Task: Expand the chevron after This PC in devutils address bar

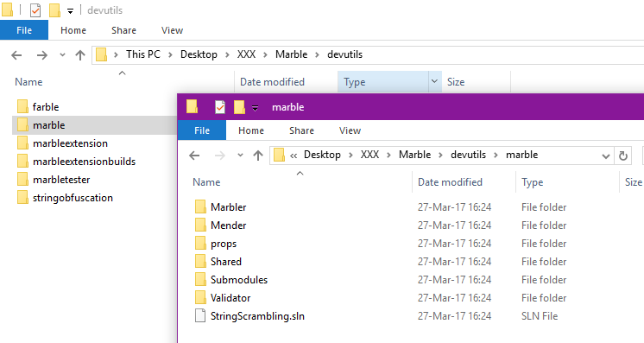Action: pos(170,54)
